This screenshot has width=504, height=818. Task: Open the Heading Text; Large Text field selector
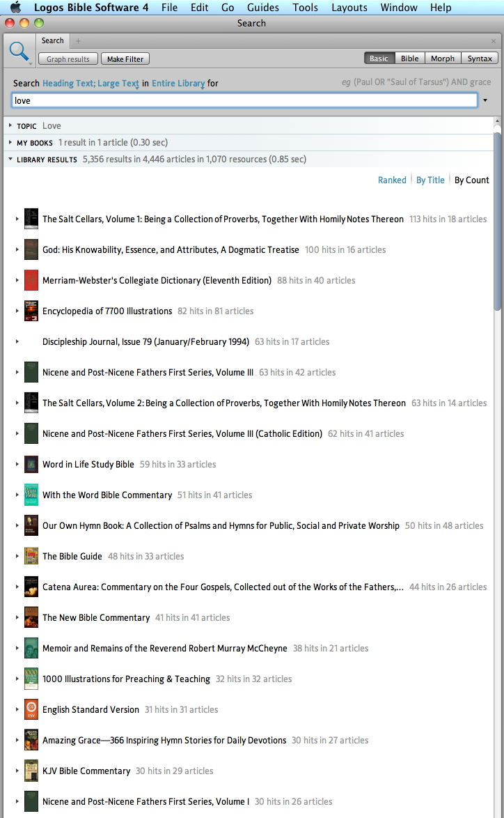(90, 84)
